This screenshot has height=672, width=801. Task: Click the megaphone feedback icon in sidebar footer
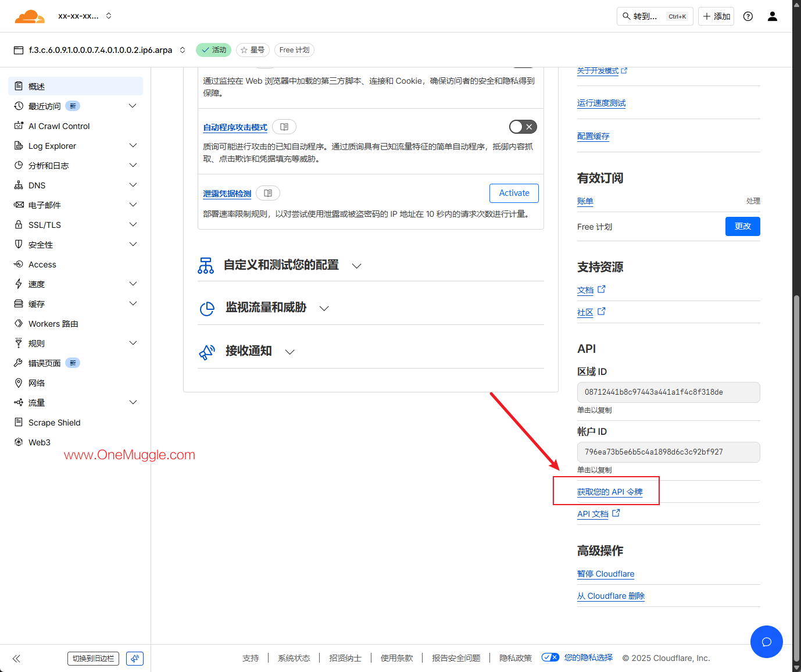coord(135,659)
